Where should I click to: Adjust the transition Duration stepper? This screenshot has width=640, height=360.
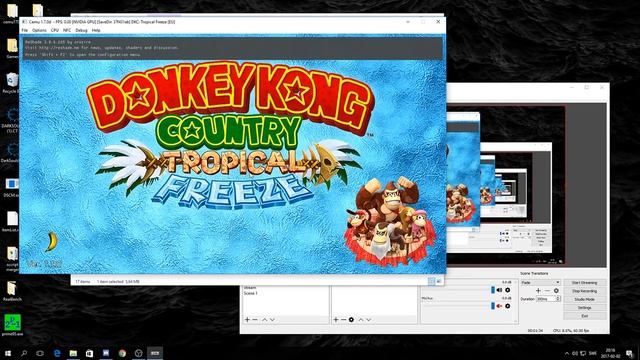point(558,299)
